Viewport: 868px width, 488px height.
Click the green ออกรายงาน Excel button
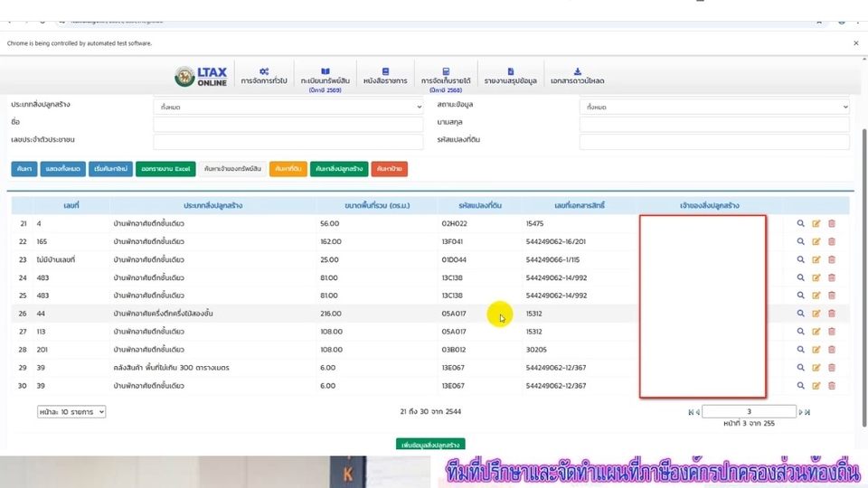[165, 169]
